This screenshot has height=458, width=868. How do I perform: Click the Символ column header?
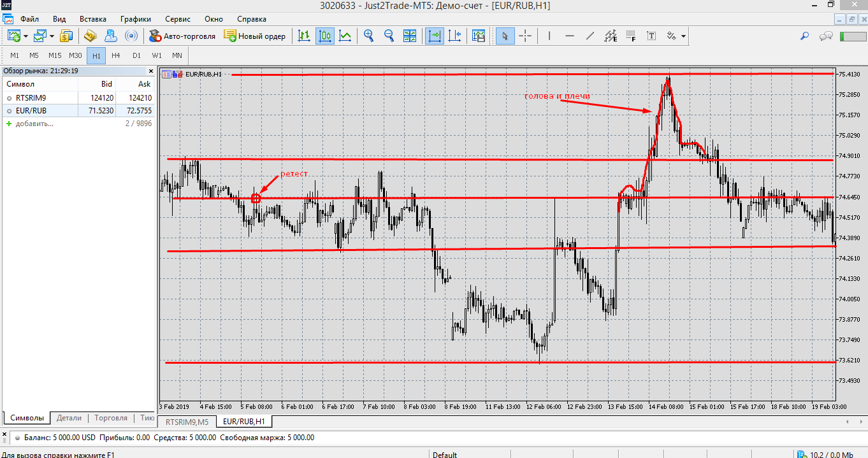point(40,84)
